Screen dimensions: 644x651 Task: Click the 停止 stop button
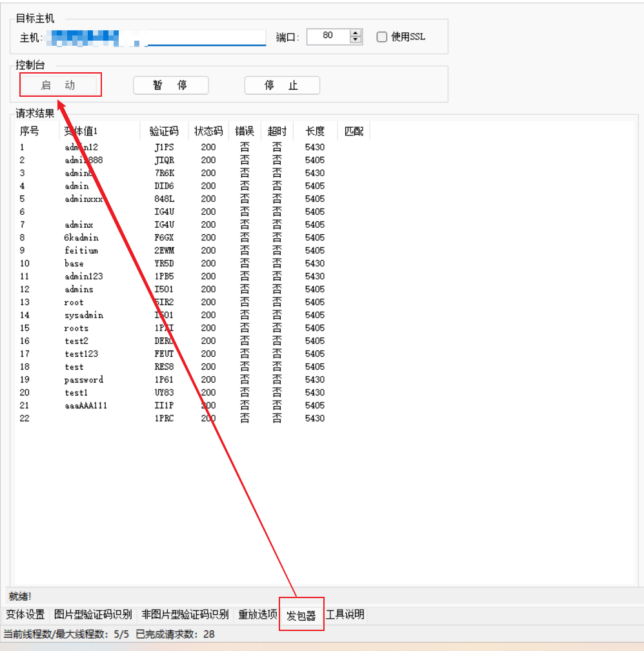282,85
